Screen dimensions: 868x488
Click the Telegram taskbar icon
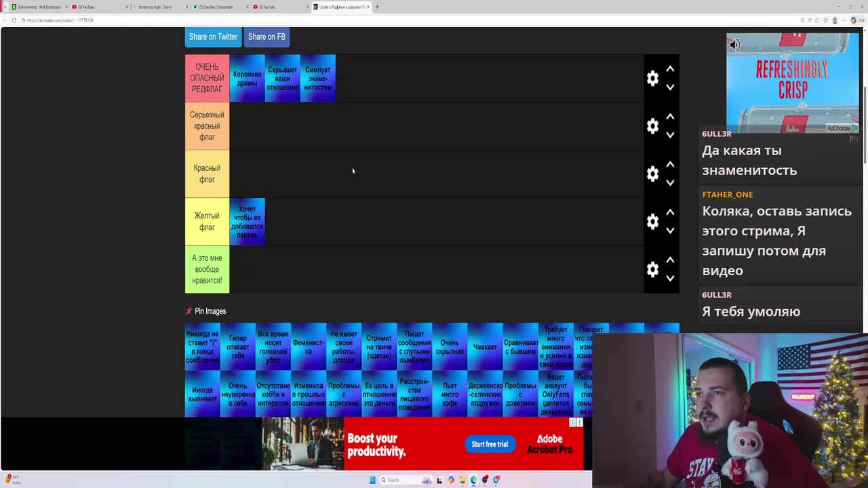[496, 480]
